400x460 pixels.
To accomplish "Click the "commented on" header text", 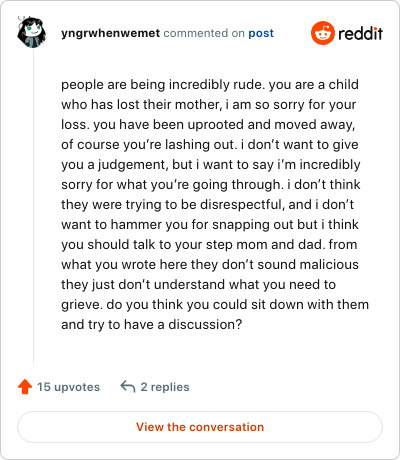I will point(204,33).
